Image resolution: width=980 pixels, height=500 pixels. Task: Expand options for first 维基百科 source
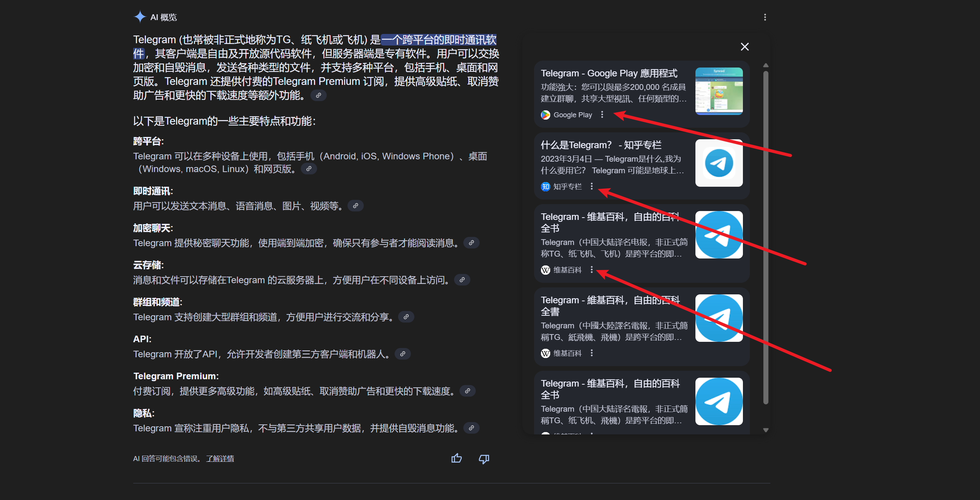[592, 270]
